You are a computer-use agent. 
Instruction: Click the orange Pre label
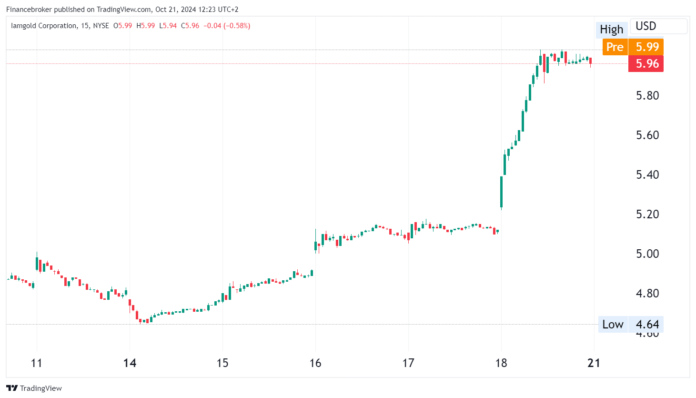coord(615,47)
